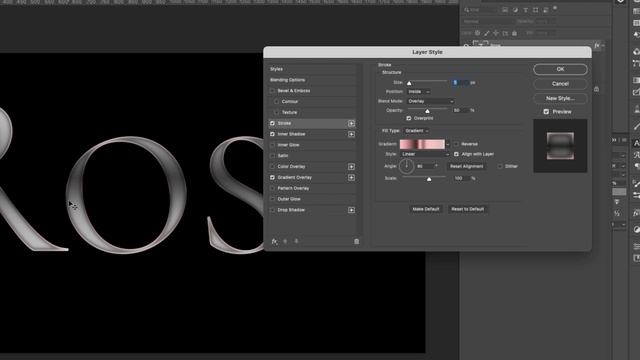The height and width of the screenshot is (360, 640).
Task: Uncheck the Overprint checkbox
Action: click(409, 118)
